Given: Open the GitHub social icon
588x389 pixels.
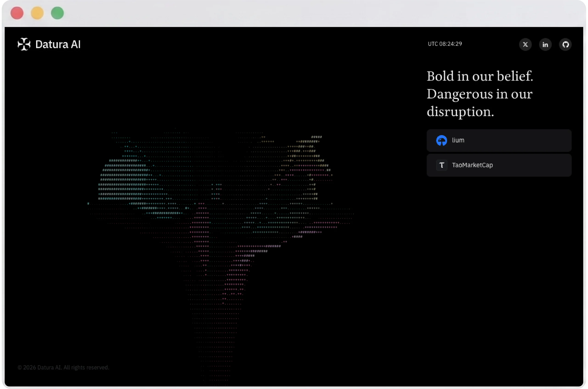Looking at the screenshot, I should tap(565, 45).
